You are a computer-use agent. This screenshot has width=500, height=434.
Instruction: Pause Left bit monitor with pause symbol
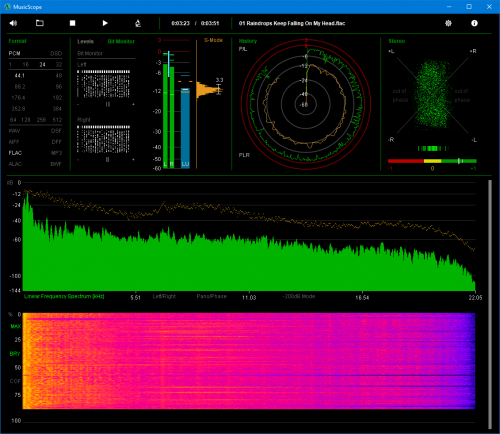click(108, 104)
